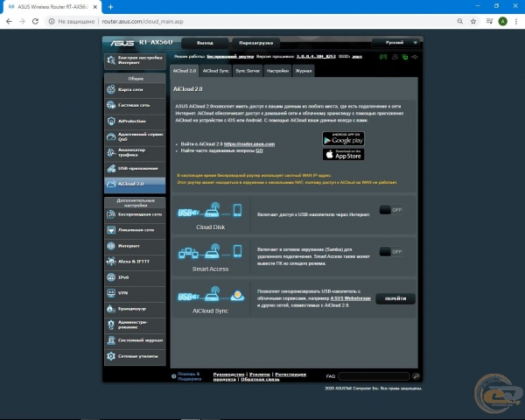This screenshot has height=420, width=525.
Task: Toggle Smart Access switch on
Action: click(391, 252)
